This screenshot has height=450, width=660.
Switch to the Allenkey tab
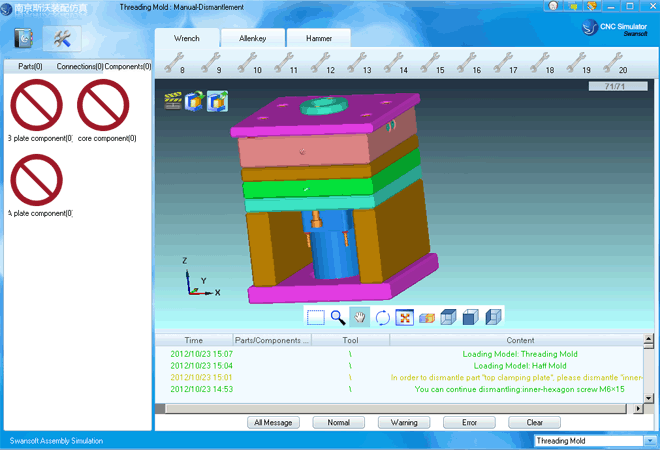point(252,38)
